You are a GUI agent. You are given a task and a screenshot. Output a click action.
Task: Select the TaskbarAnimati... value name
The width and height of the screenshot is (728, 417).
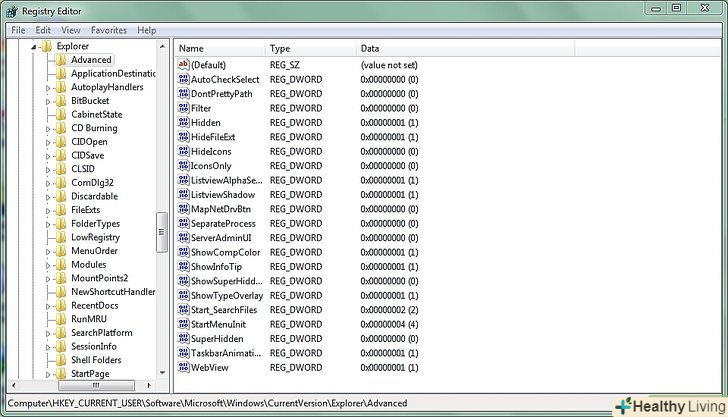click(226, 353)
